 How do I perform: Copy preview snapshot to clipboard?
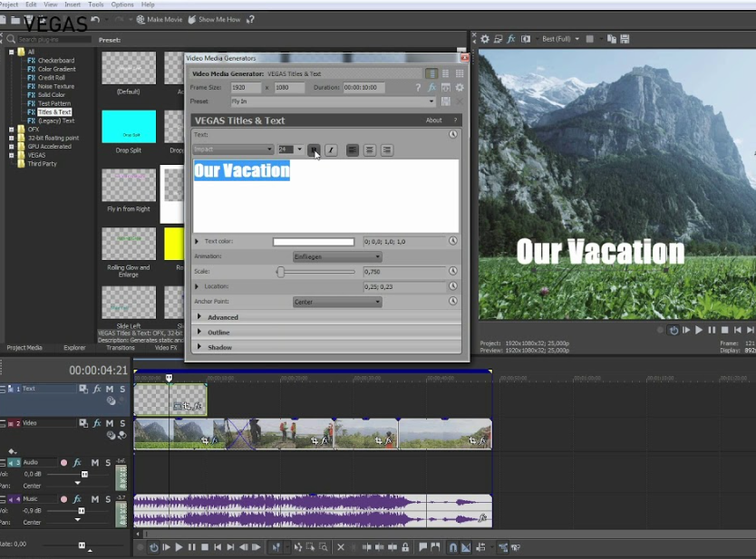tap(611, 39)
